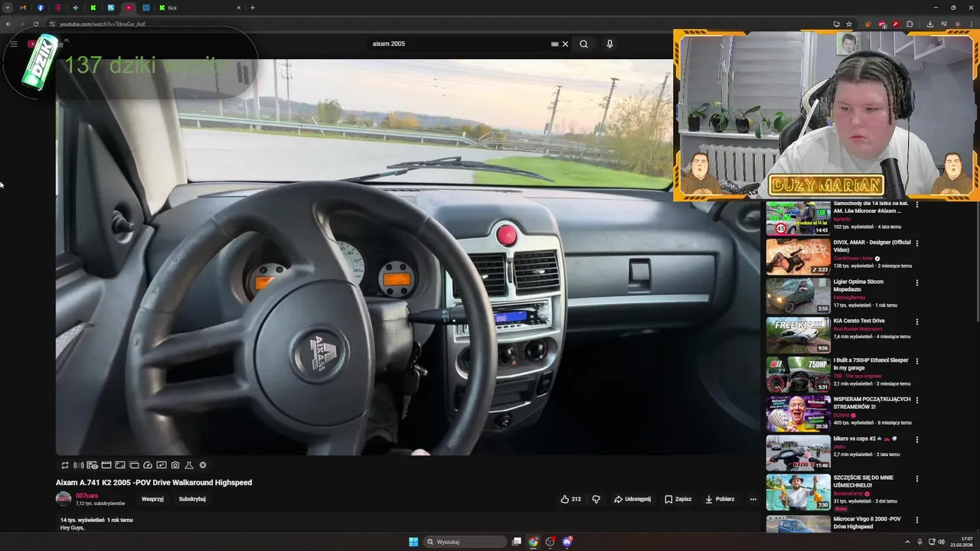Open the site info icon in address bar
The width and height of the screenshot is (980, 551).
point(52,24)
